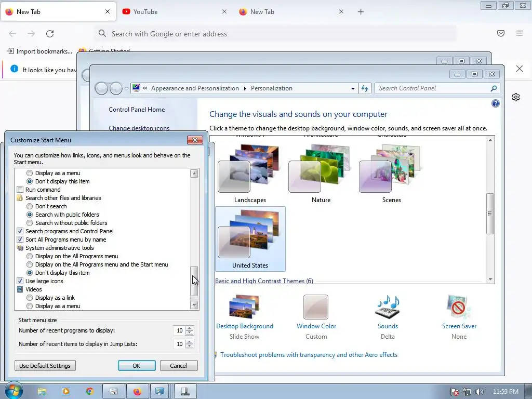Open the Control Panel Home link
This screenshot has width=532, height=399.
[x=137, y=110]
